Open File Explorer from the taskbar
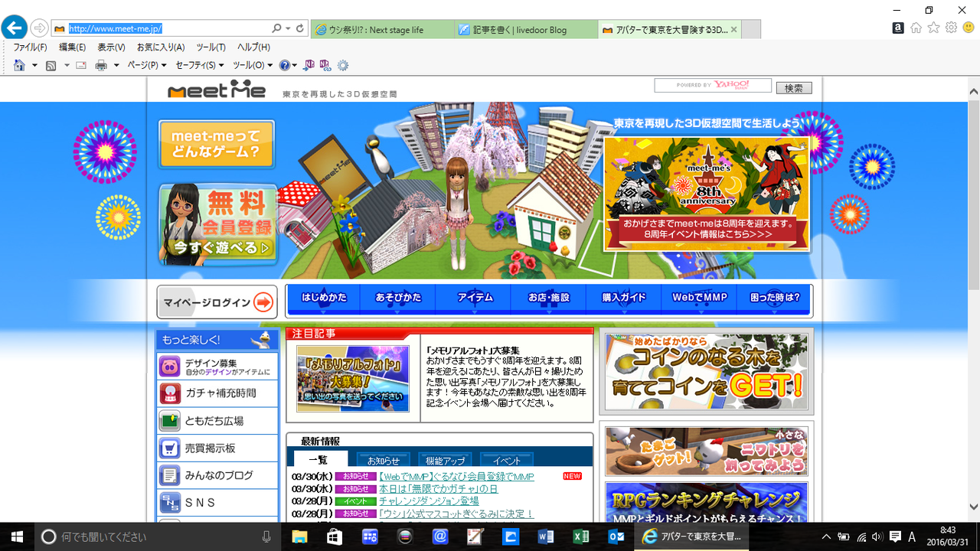Viewport: 980px width, 551px height. [299, 537]
